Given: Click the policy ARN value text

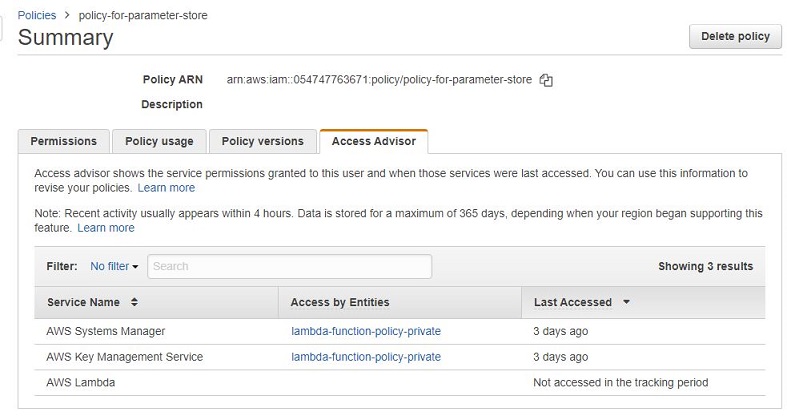Looking at the screenshot, I should (379, 80).
